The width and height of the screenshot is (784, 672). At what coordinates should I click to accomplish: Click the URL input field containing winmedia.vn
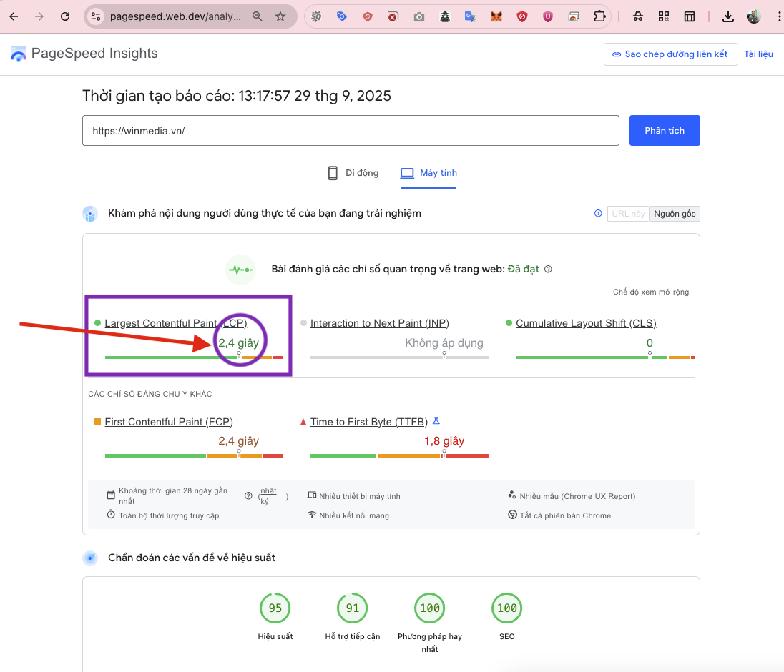(351, 131)
